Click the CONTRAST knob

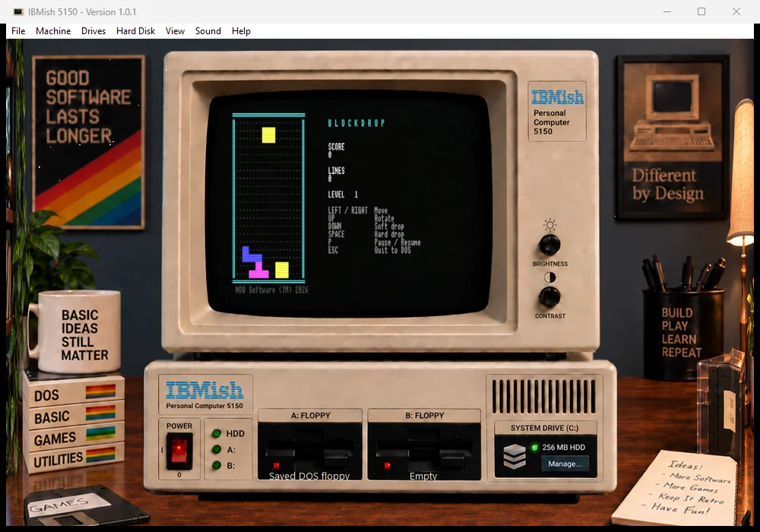[x=549, y=296]
